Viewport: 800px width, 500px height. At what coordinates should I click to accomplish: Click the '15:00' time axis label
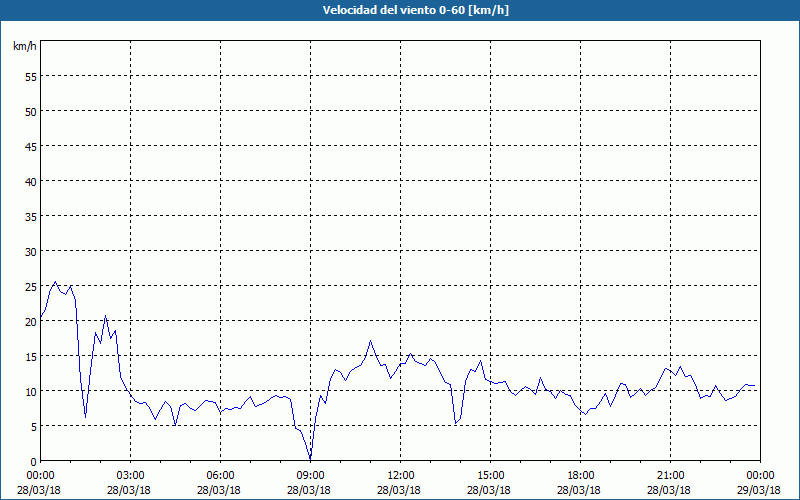coord(490,476)
